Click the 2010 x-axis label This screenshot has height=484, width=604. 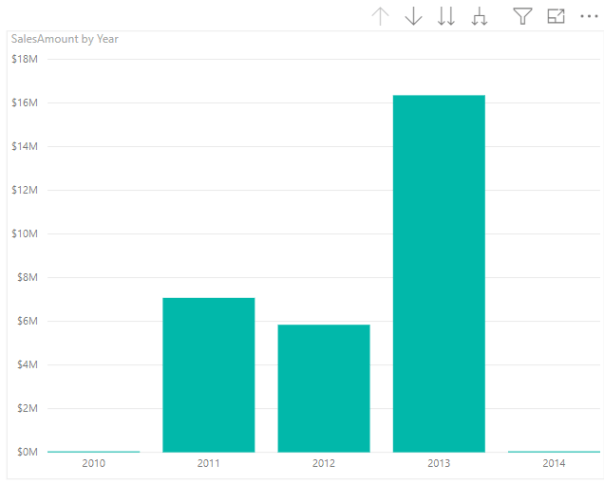[94, 464]
